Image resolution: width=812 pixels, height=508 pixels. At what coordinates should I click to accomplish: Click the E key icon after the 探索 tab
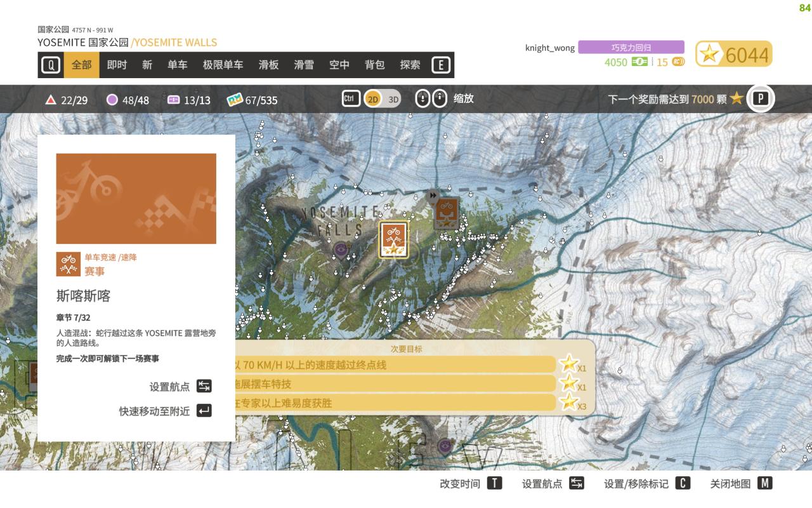click(441, 65)
